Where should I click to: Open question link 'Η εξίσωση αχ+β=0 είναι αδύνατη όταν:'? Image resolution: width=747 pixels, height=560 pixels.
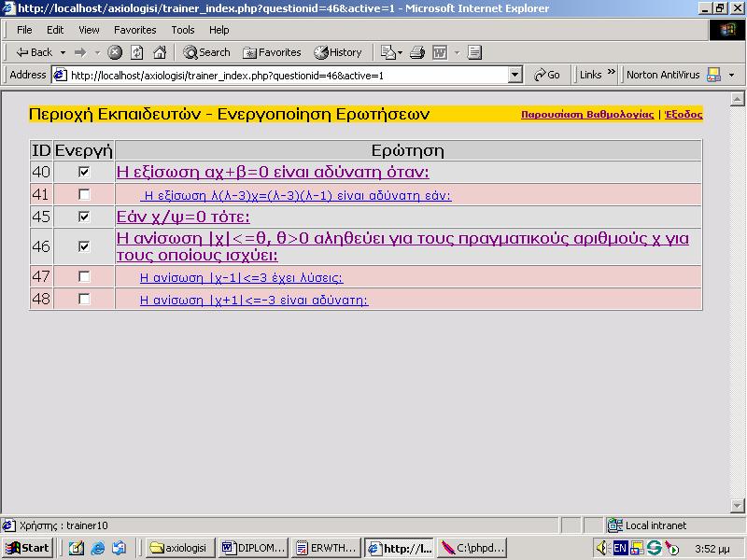coord(273,172)
